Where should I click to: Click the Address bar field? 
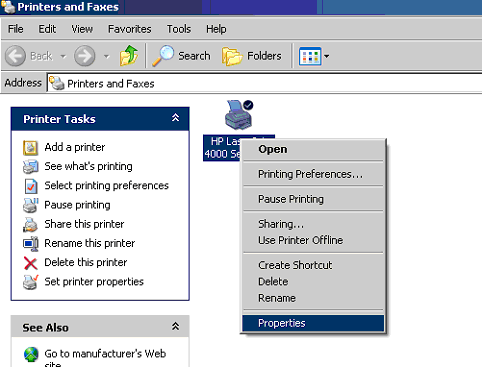(264, 83)
